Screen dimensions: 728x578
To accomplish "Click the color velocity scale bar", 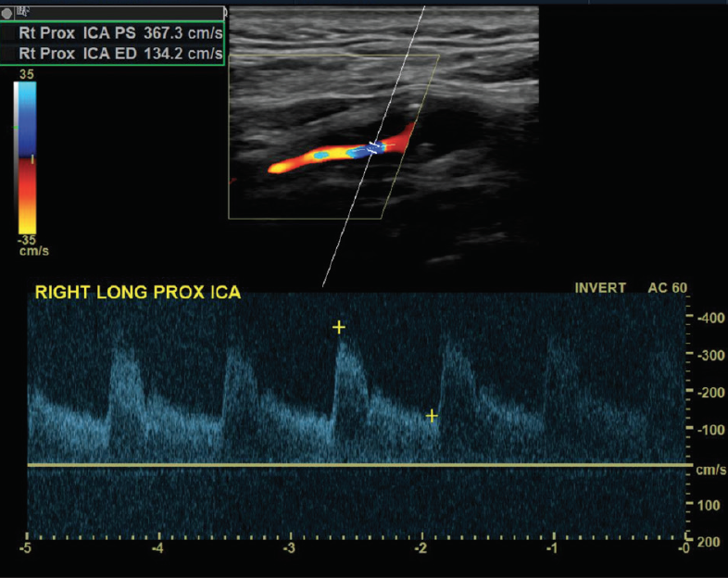I will (x=26, y=157).
